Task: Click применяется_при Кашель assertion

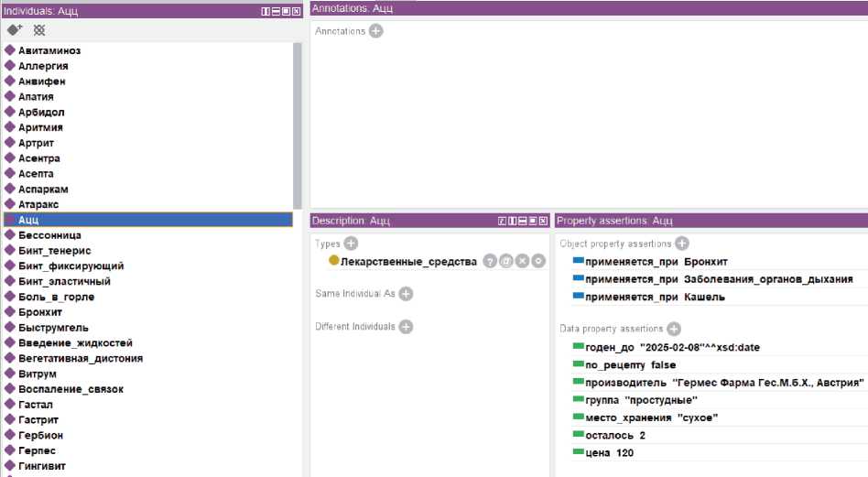Action: click(655, 298)
